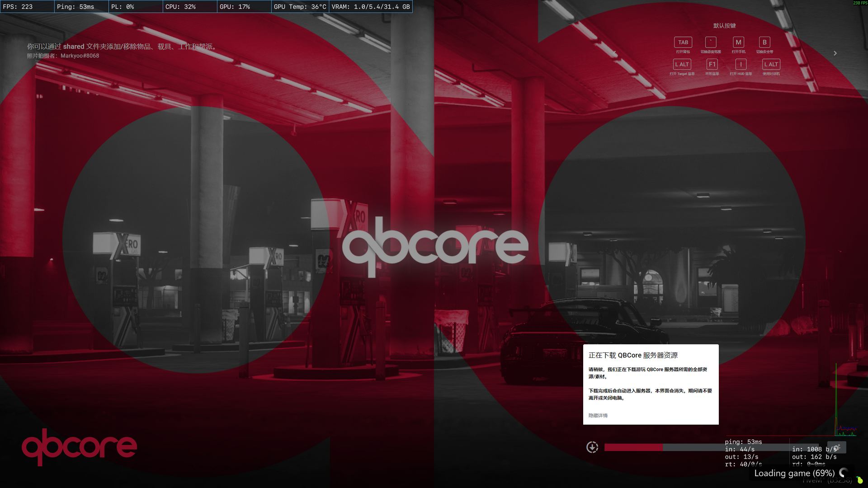The height and width of the screenshot is (488, 868).
Task: Open the gear settings button near progress bar
Action: pos(837,447)
